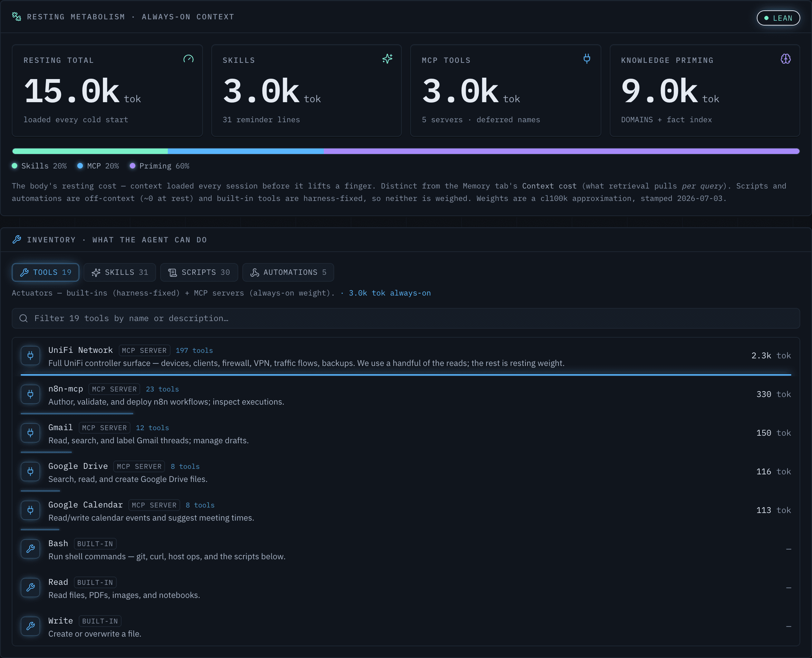
Task: Click the MCP SERVER badge on UniFi Network
Action: coord(144,351)
